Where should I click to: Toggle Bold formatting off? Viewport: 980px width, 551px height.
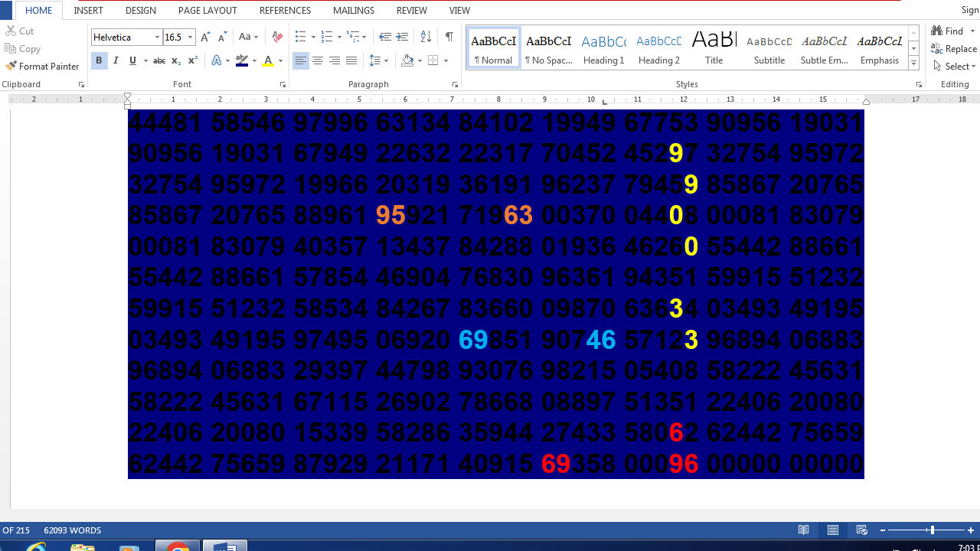pos(99,60)
